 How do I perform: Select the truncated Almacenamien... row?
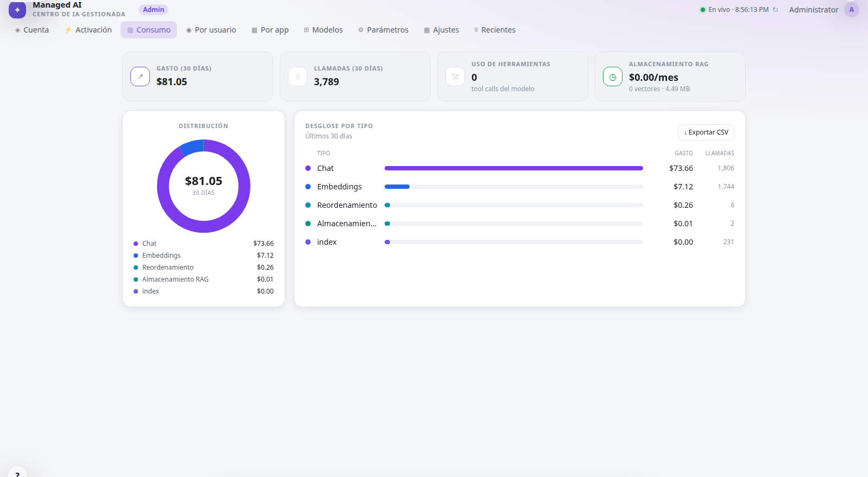[520, 224]
